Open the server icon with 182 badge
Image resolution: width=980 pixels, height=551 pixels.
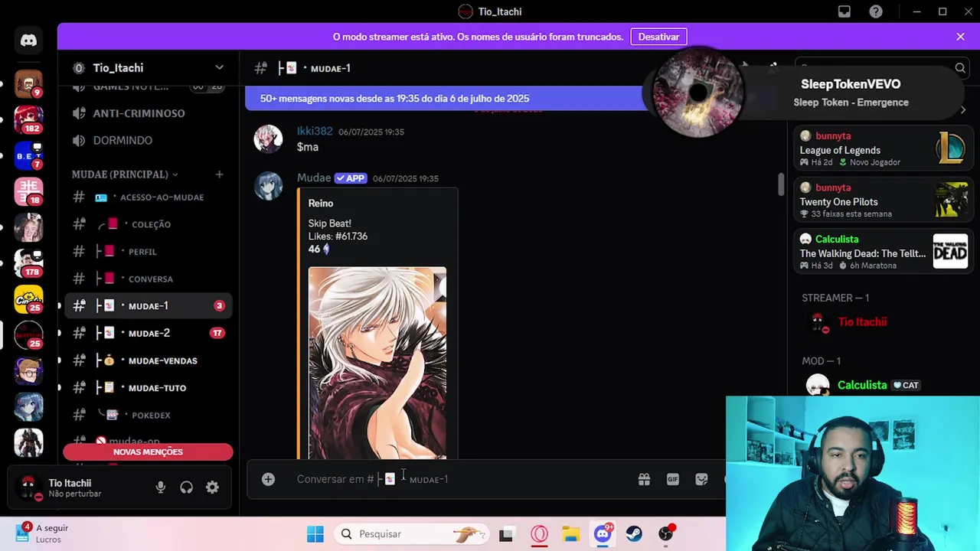28,119
